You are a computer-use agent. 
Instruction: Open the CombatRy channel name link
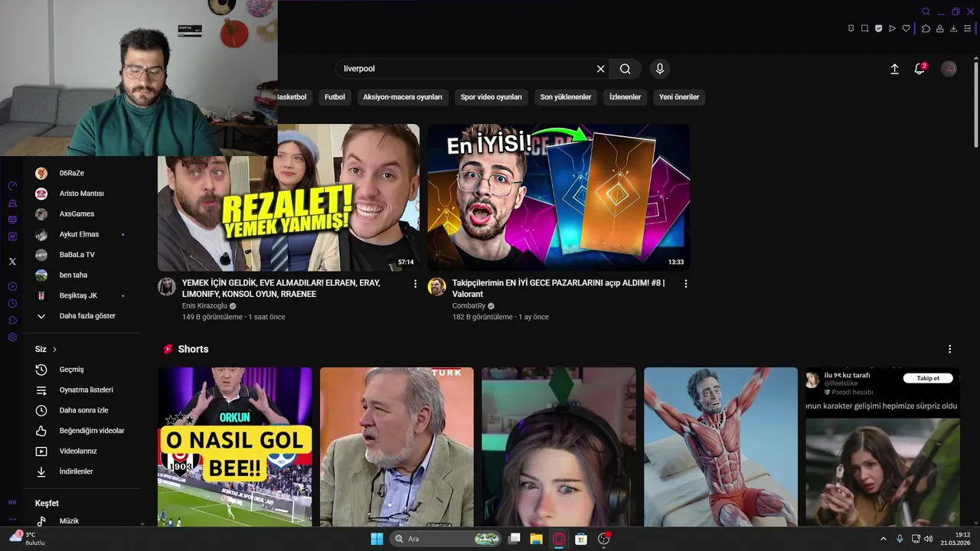pos(469,306)
